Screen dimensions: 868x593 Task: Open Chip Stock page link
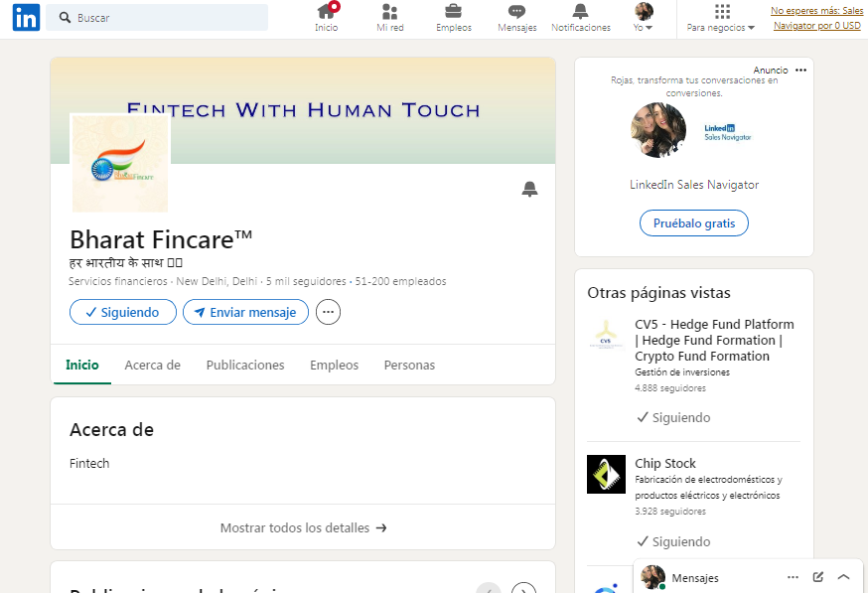(x=665, y=464)
